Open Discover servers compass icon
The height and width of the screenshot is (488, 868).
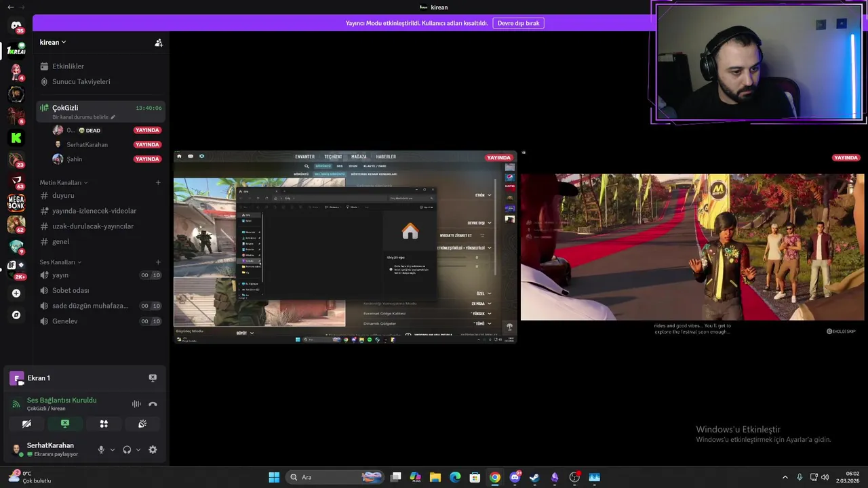16,315
